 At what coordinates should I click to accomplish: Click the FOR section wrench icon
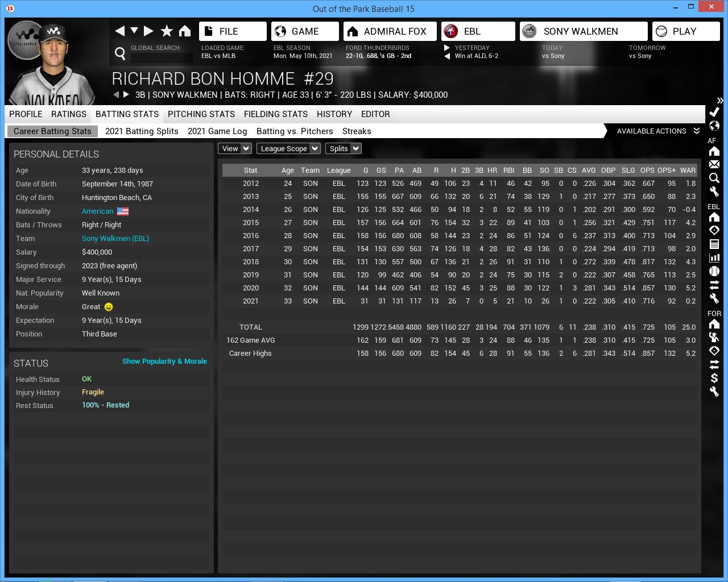point(714,391)
